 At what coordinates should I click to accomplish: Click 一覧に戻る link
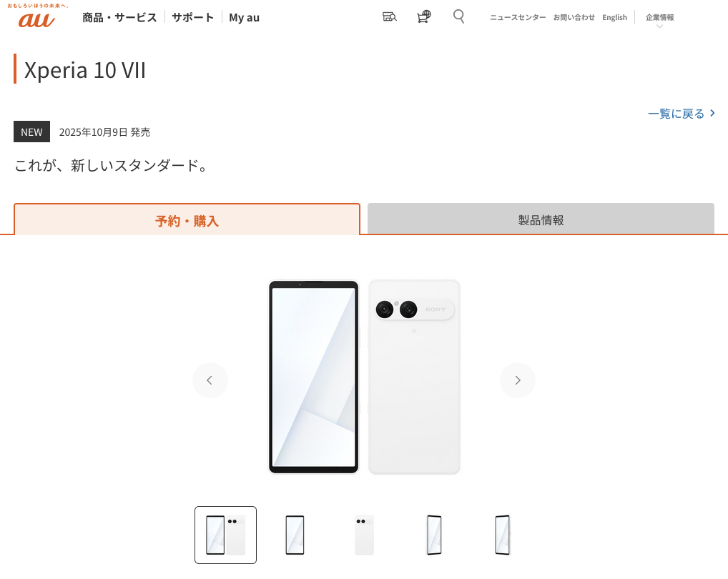(681, 114)
